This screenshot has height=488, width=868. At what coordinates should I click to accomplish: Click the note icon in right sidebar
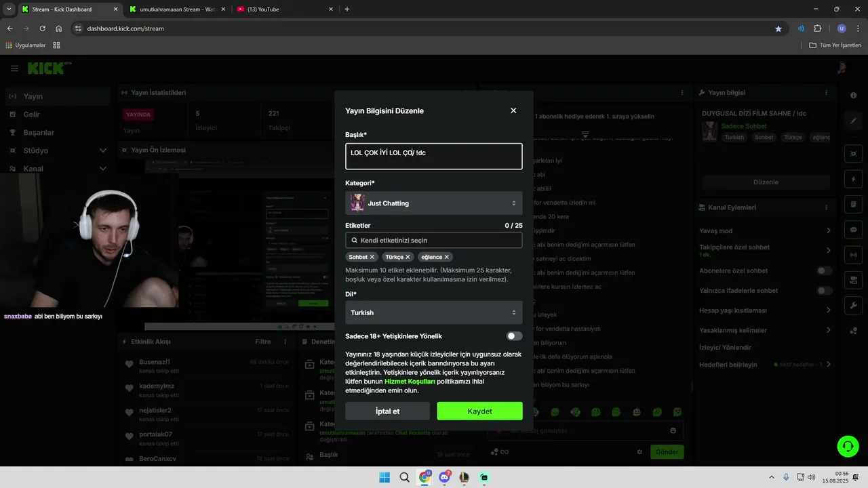click(853, 204)
